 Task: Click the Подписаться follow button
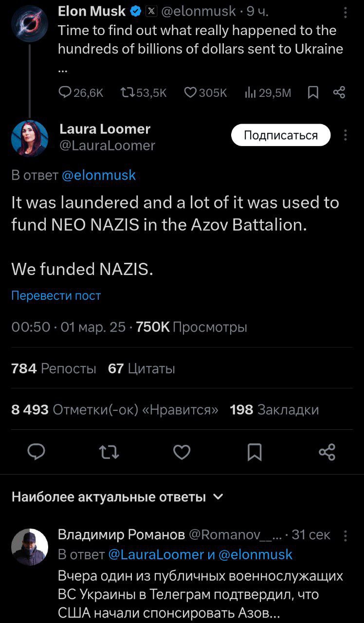tap(280, 135)
